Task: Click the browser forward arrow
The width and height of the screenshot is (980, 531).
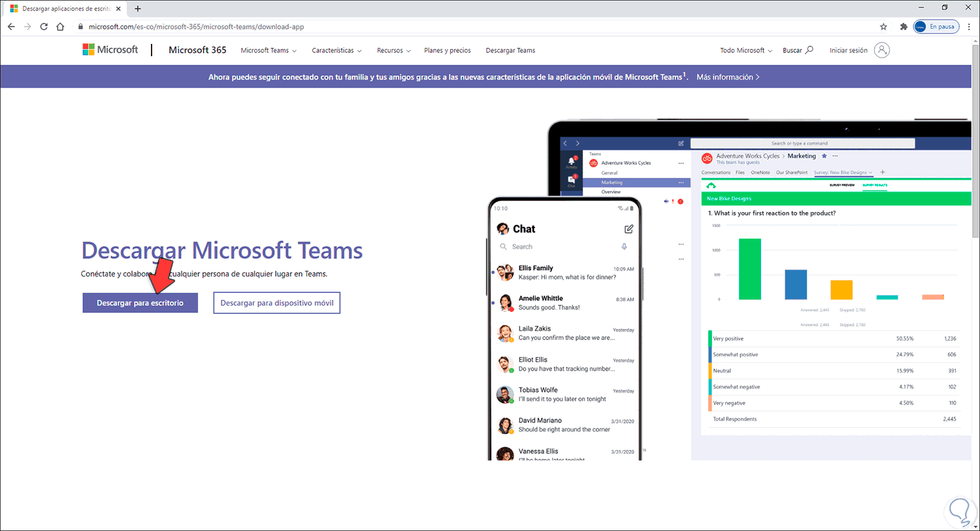Action: point(27,27)
